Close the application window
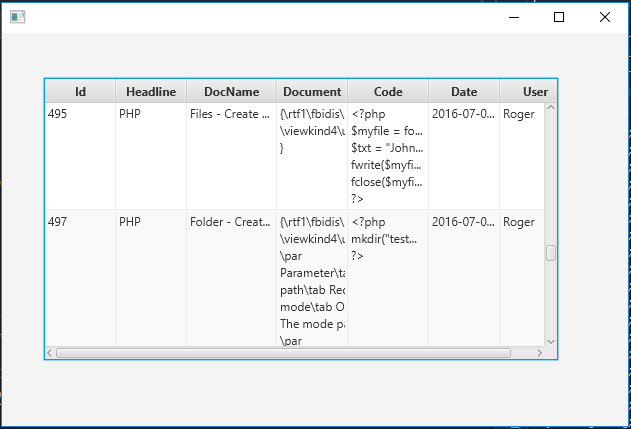631x429 pixels. tap(605, 17)
